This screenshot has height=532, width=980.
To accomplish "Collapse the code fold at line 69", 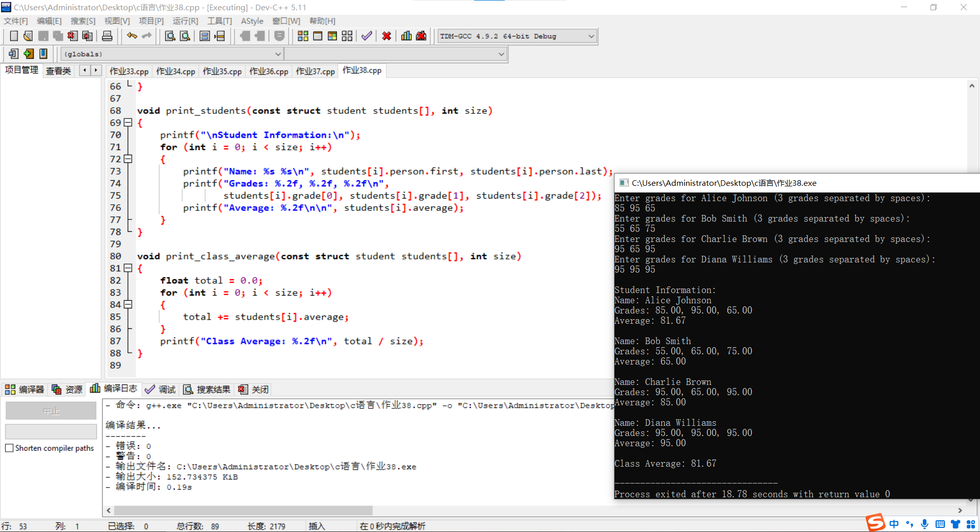I will [x=128, y=123].
